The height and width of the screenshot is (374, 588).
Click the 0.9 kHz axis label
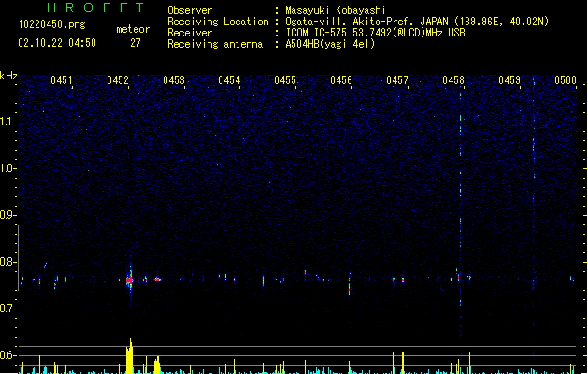[7, 215]
